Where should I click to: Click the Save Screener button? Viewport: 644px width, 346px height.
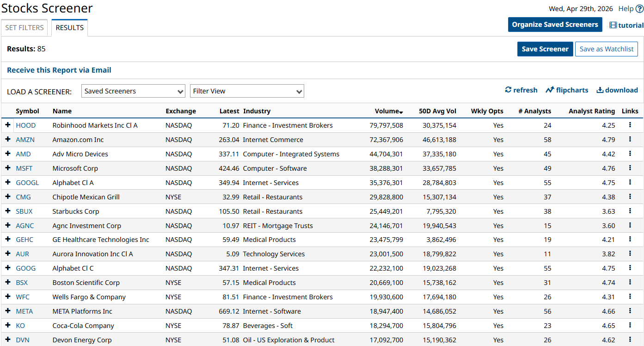pos(545,49)
